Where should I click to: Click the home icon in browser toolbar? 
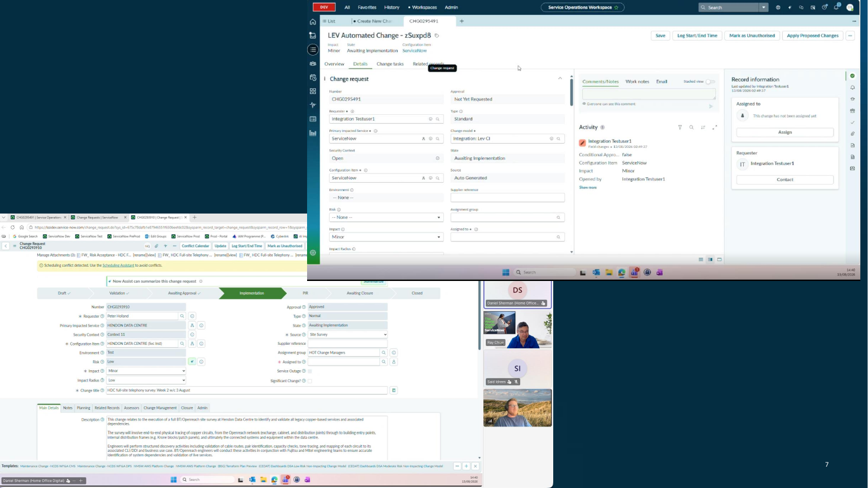click(21, 227)
